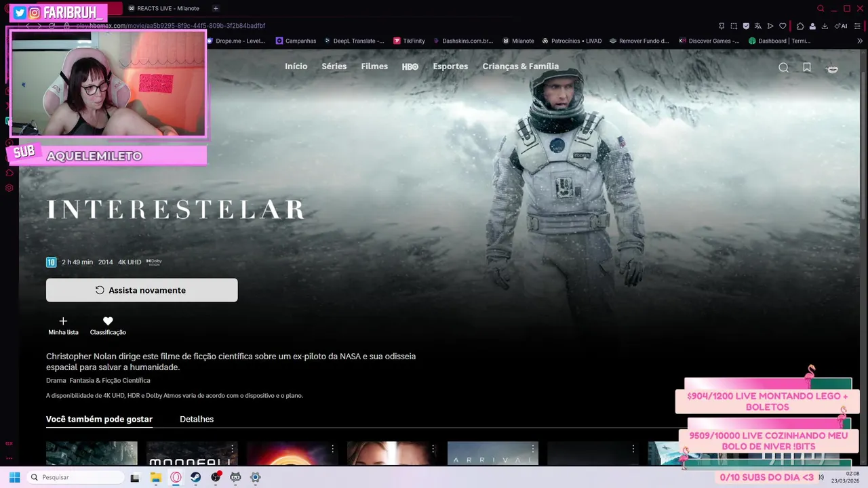This screenshot has height=488, width=868.
Task: Open the HBO Max search icon
Action: coord(783,67)
